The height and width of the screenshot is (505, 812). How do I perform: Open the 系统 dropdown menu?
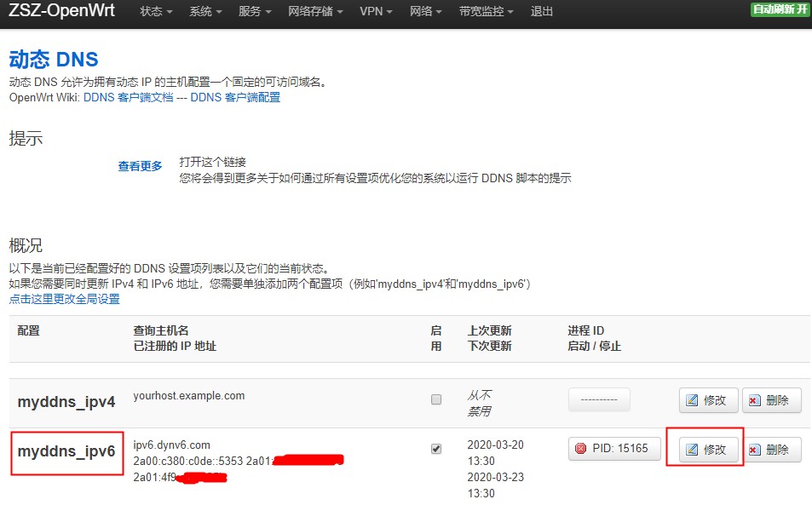(205, 12)
